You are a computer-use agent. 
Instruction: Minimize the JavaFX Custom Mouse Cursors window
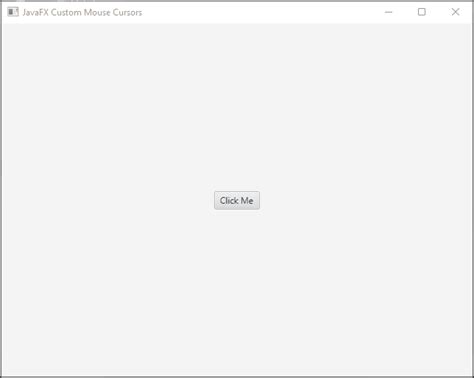[x=388, y=12]
